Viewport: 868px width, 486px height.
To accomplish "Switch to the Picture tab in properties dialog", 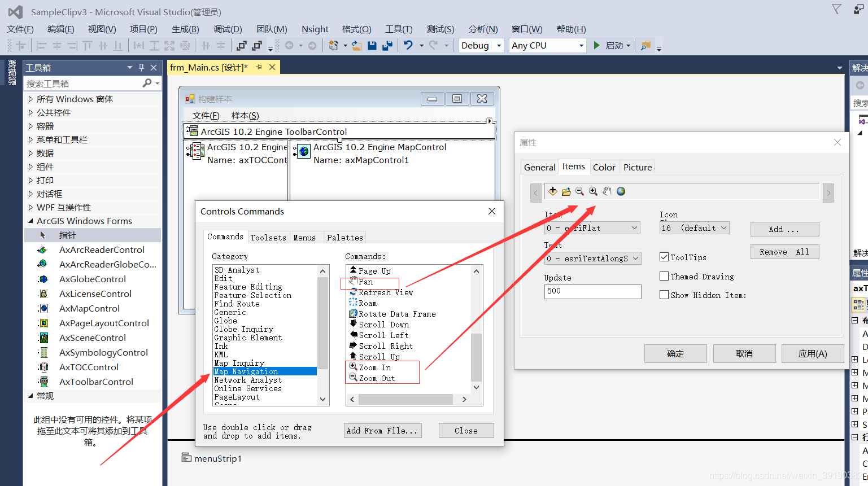I will coord(638,167).
